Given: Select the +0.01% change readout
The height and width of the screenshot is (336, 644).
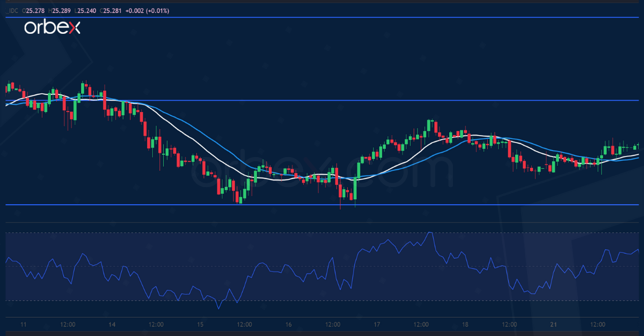Looking at the screenshot, I should [158, 10].
